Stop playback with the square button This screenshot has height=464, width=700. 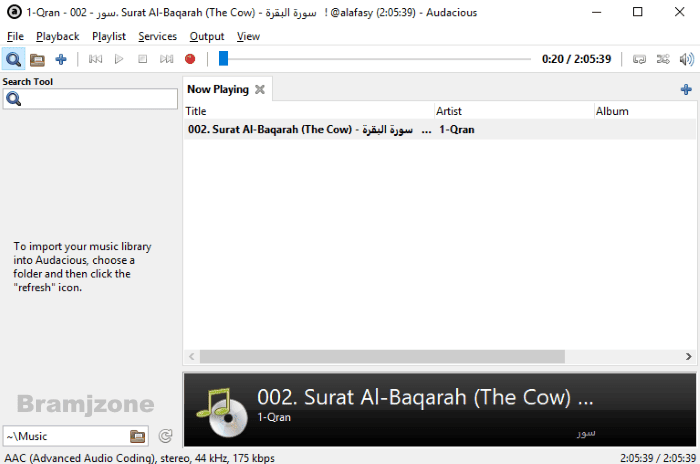[x=142, y=59]
